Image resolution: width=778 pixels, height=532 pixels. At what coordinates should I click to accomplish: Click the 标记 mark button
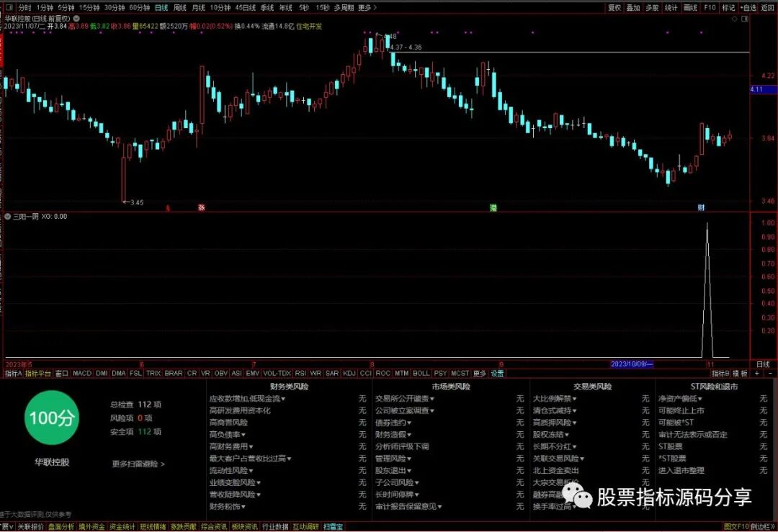(x=728, y=7)
